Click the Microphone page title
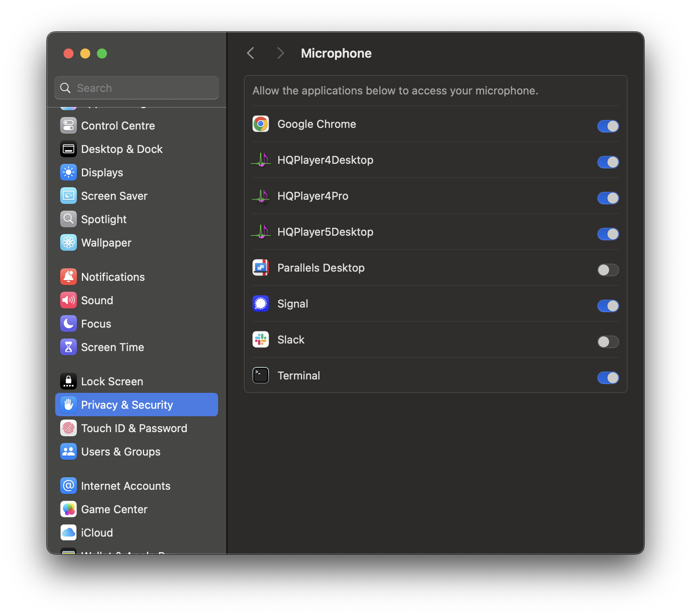Image resolution: width=691 pixels, height=616 pixels. [x=336, y=53]
